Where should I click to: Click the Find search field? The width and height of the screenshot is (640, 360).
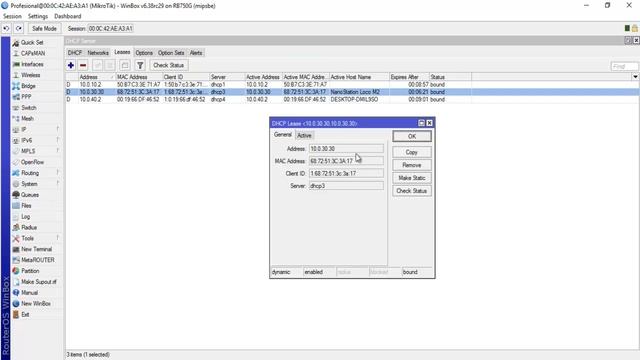tap(624, 66)
